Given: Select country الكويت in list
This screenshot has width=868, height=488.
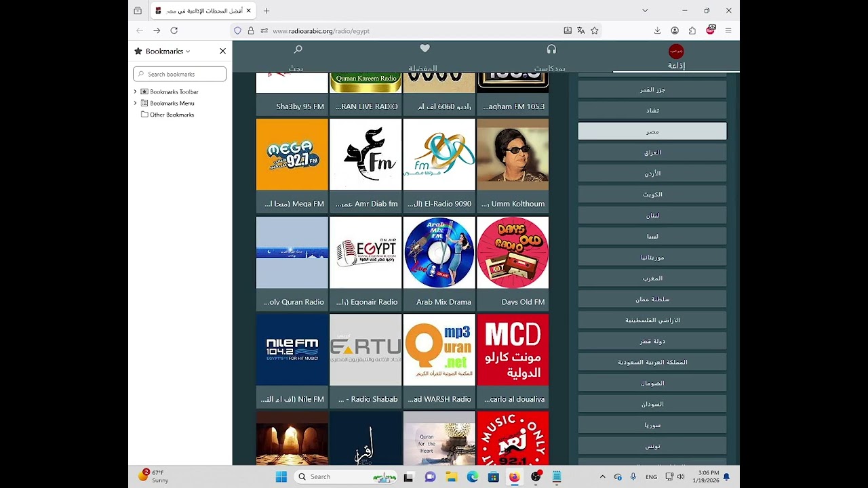Looking at the screenshot, I should pyautogui.click(x=652, y=195).
